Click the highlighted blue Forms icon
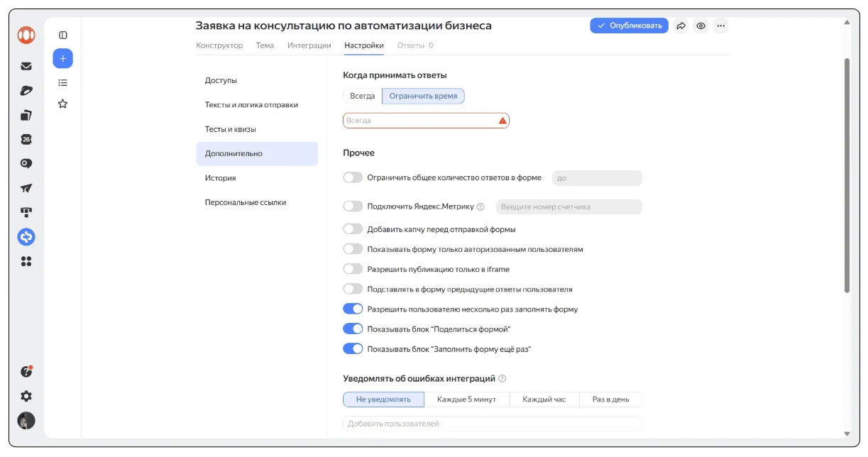Viewport: 868px width, 457px height. [x=26, y=237]
